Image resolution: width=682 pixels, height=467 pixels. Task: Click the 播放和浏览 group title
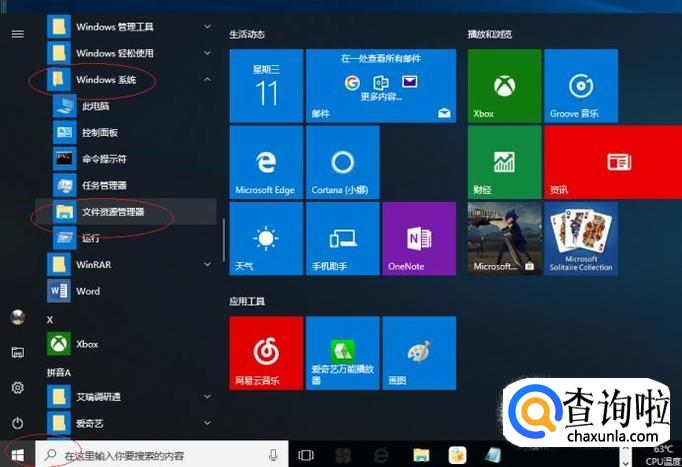point(490,34)
